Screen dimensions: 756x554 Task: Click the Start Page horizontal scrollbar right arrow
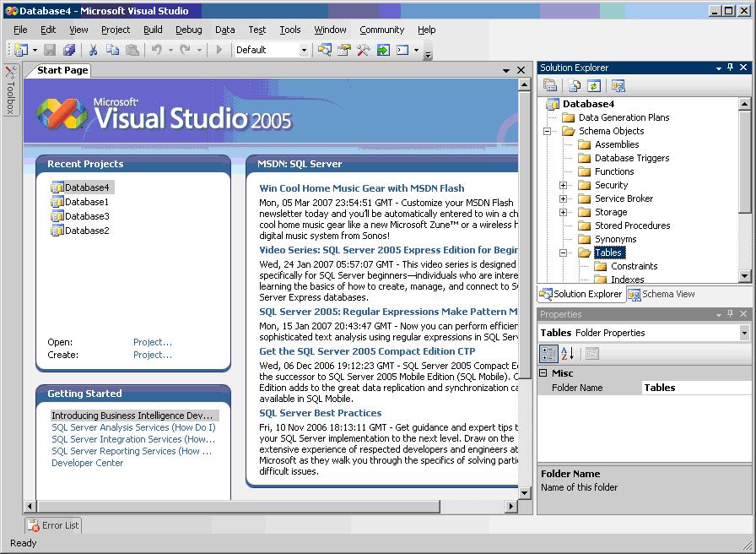pyautogui.click(x=511, y=506)
